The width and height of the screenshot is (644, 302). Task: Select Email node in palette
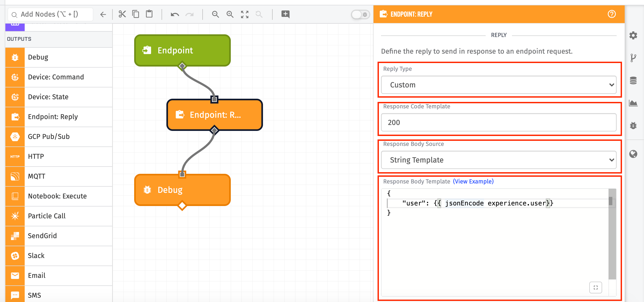pos(59,276)
